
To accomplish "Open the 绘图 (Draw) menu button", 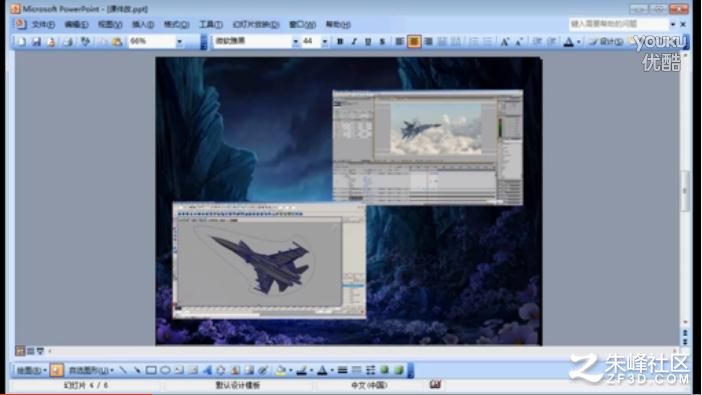I will click(31, 370).
